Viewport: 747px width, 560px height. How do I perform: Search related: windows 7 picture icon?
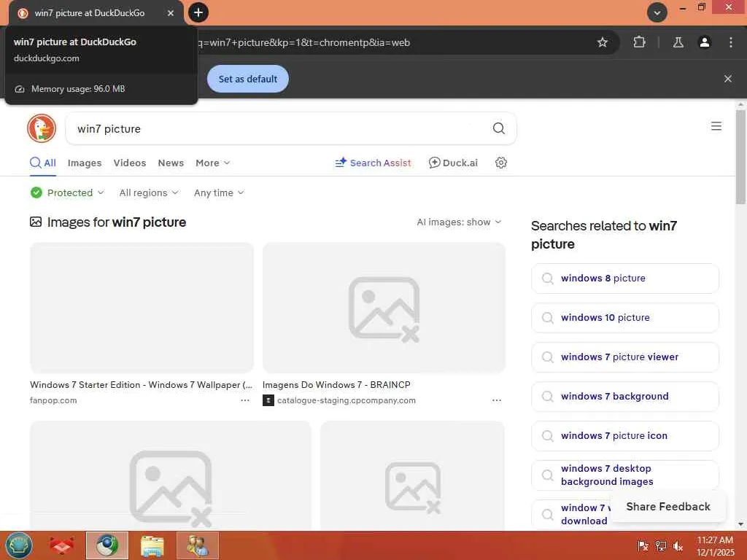click(624, 436)
